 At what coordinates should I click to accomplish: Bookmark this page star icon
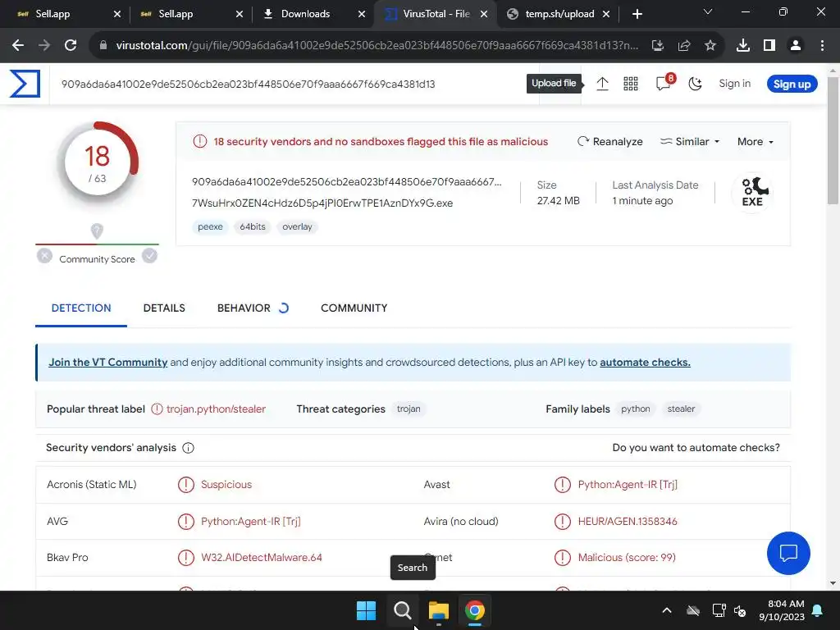point(710,46)
